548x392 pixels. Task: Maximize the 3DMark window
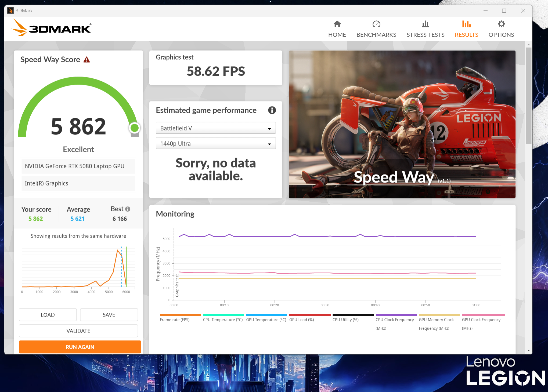[504, 11]
